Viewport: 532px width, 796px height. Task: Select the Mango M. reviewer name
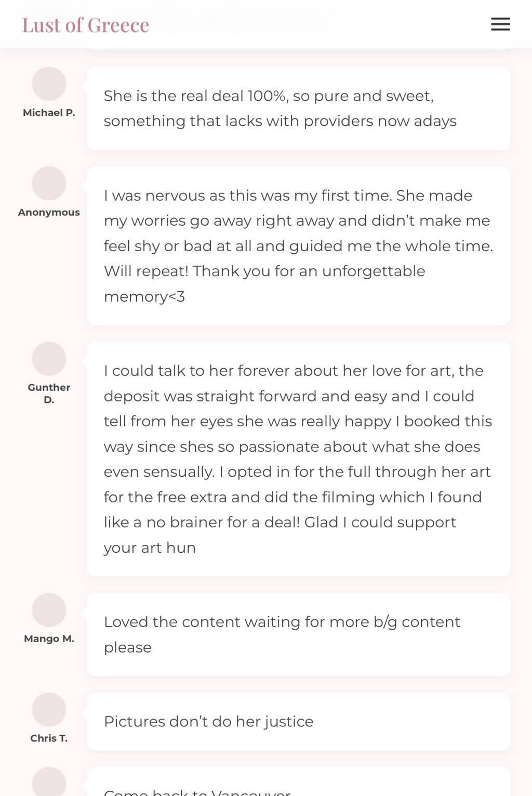[x=49, y=639]
